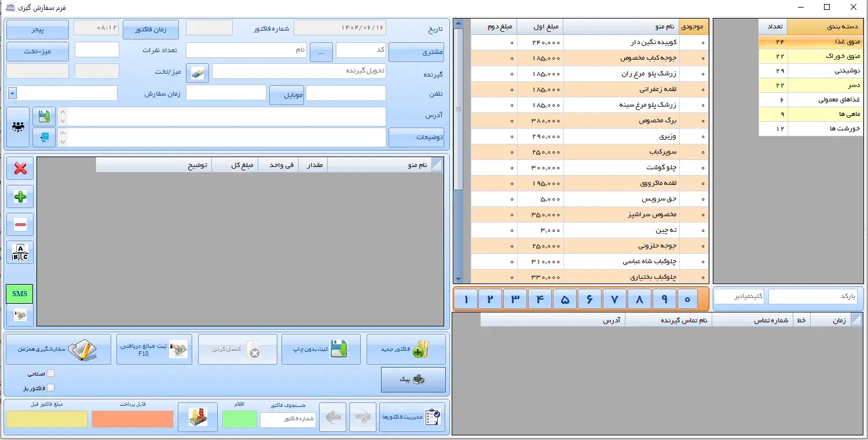Click the red minus icon to remove an item

coord(20,224)
